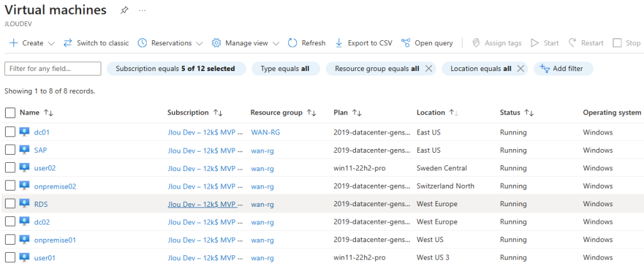The height and width of the screenshot is (266, 644).
Task: Open the dc02 row wan-rg link
Action: coord(262,222)
